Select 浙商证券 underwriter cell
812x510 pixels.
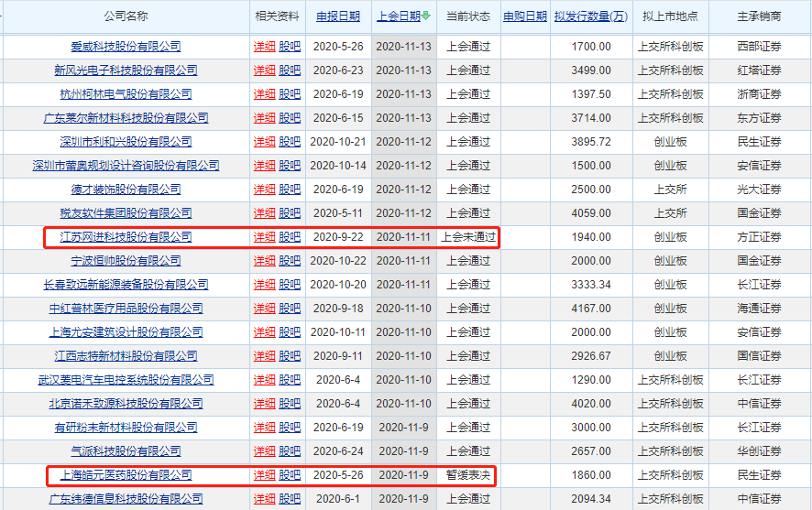[x=759, y=94]
